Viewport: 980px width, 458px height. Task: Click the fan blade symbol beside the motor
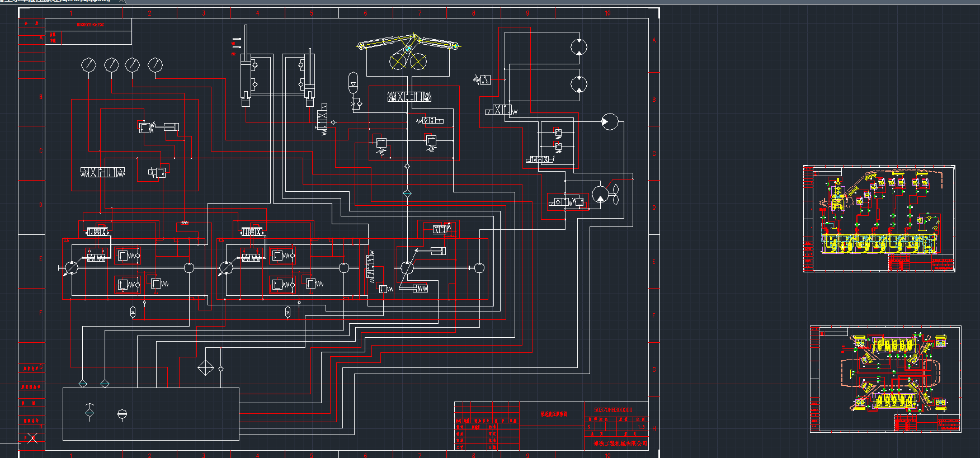tap(615, 195)
